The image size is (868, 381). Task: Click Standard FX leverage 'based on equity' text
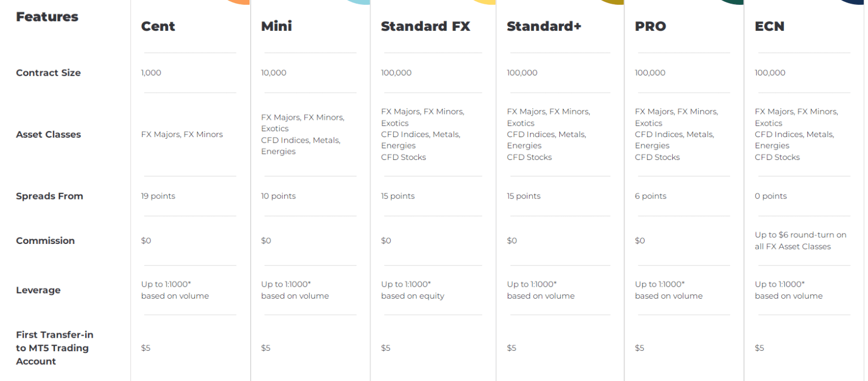(412, 296)
